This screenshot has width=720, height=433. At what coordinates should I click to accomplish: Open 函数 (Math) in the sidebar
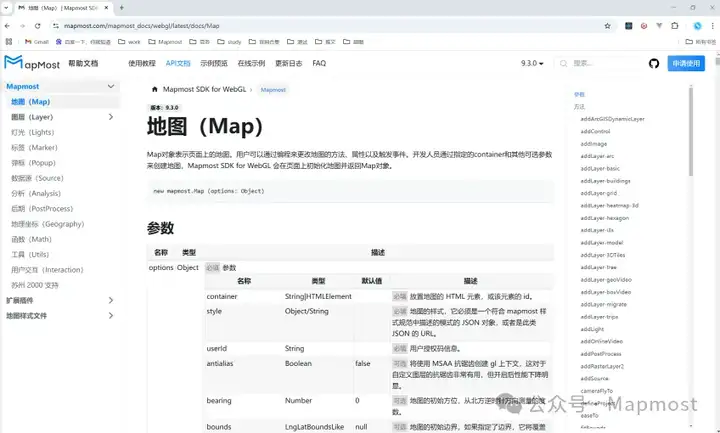[31, 239]
